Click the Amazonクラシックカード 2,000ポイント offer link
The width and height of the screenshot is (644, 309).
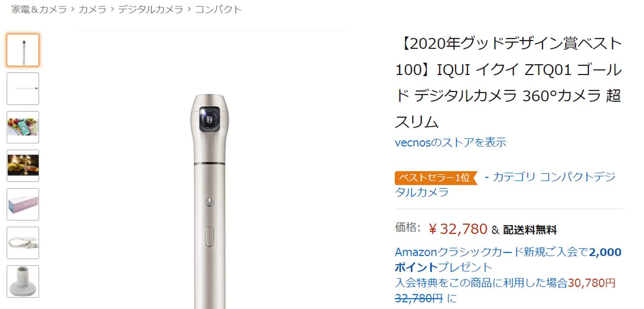(508, 260)
